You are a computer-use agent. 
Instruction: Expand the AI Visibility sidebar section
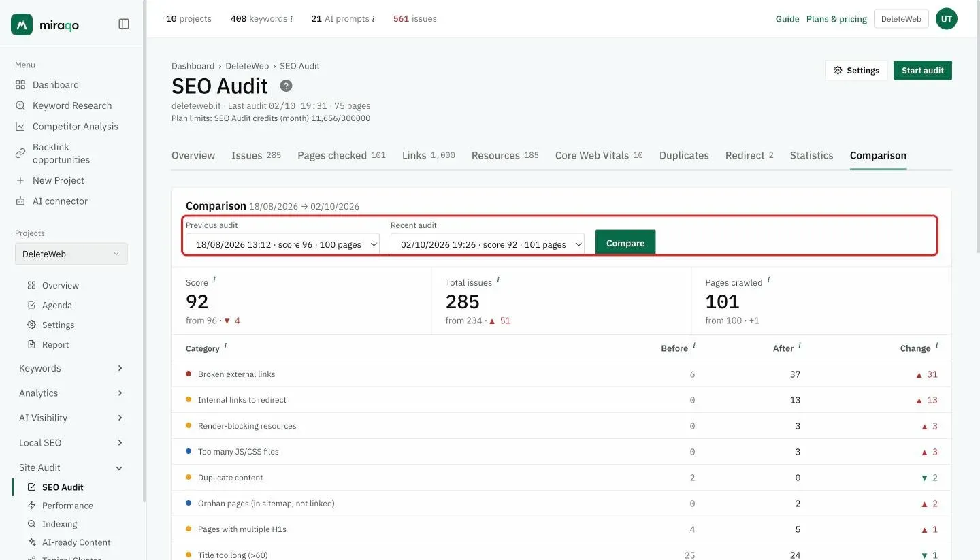[x=71, y=418]
